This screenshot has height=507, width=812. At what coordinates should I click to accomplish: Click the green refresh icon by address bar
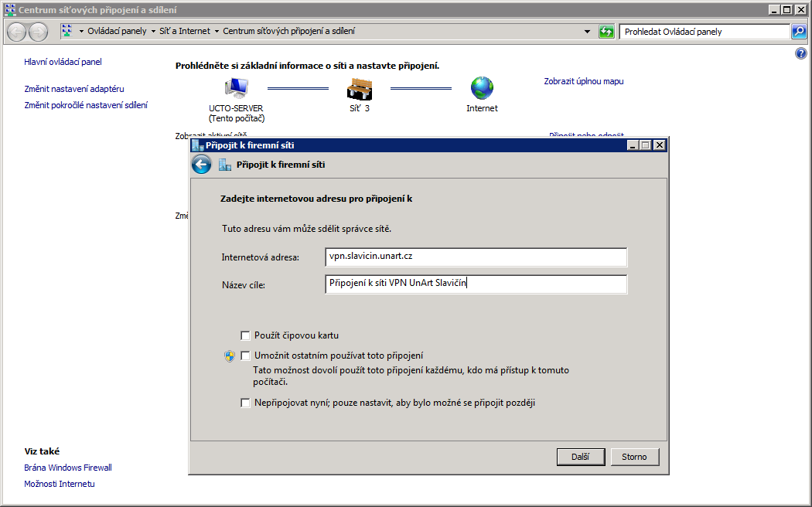pyautogui.click(x=607, y=32)
